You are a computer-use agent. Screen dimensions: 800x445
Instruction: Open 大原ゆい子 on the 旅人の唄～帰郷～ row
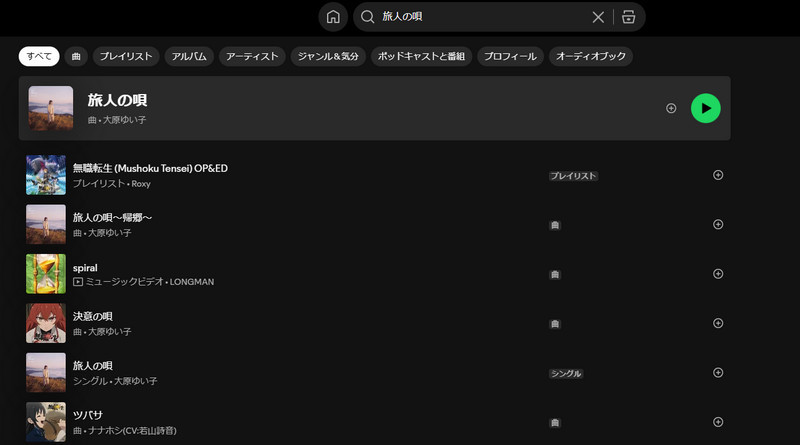110,233
